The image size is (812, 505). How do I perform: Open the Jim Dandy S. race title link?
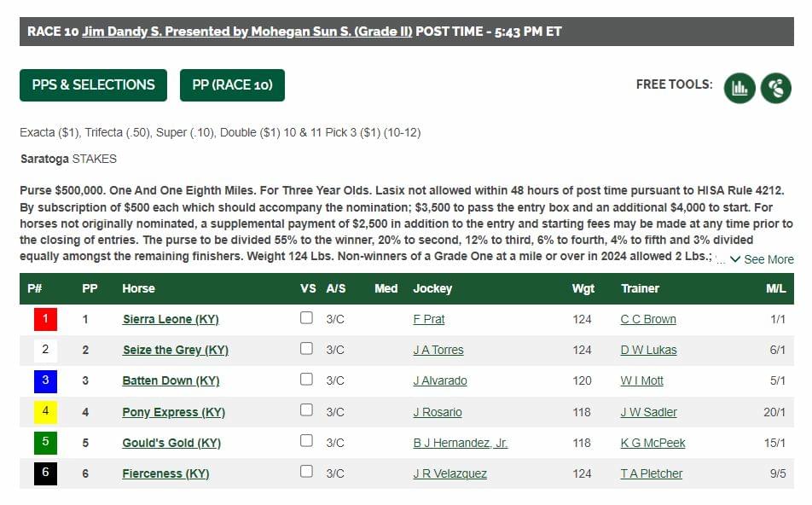(247, 32)
